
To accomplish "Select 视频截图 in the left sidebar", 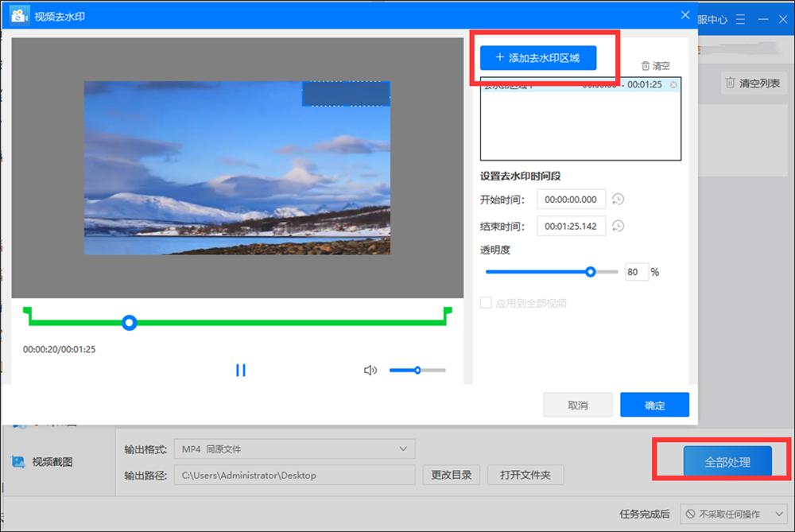I will pos(53,462).
